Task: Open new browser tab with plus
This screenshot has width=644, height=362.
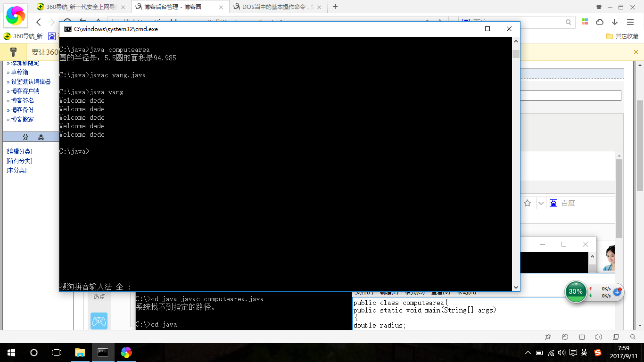Action: (335, 7)
